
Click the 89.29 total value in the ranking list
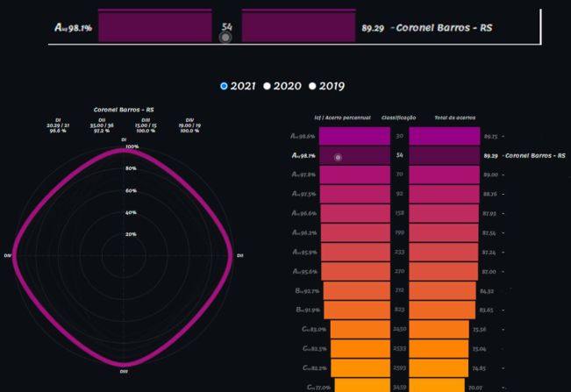[491, 155]
